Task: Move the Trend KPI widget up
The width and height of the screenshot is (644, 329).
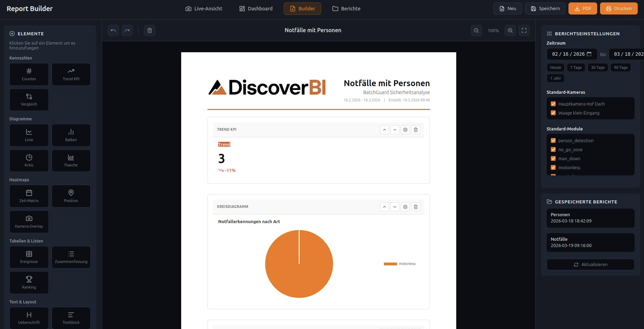Action: pos(385,129)
